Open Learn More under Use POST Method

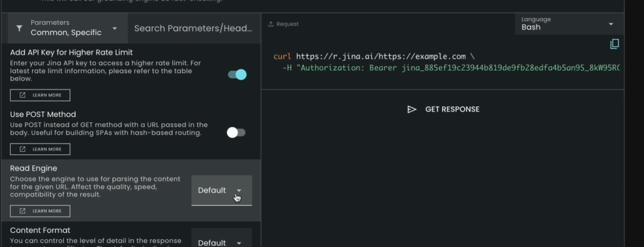click(40, 149)
